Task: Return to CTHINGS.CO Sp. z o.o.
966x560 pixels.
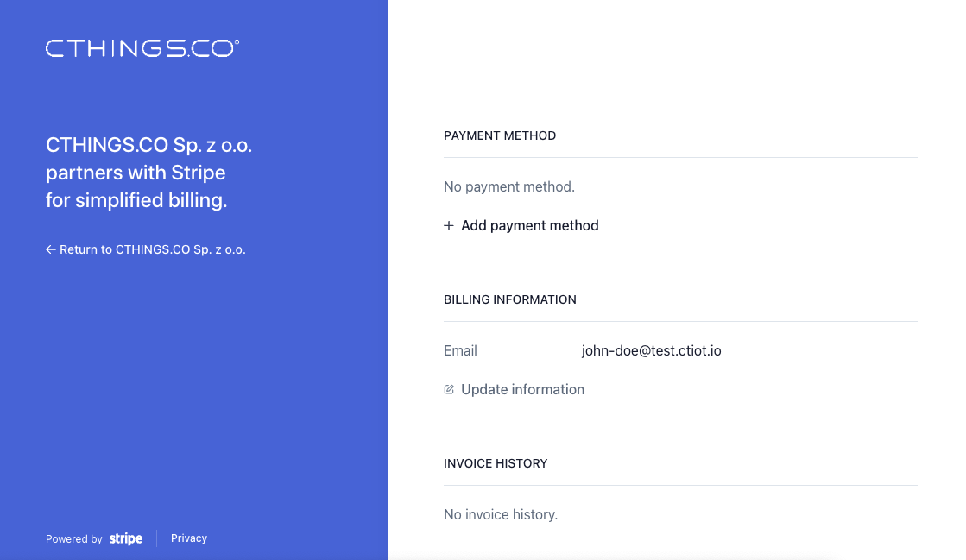Action: 152,249
